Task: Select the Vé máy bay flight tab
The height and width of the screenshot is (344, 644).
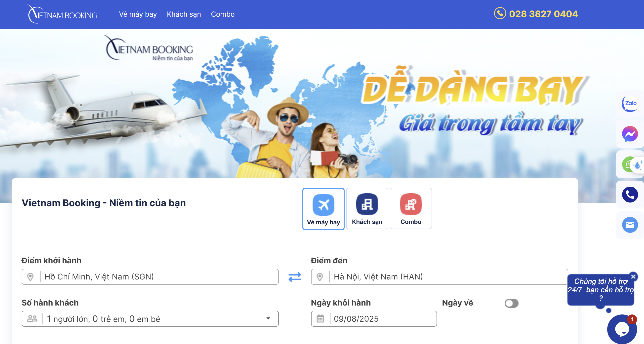Action: [323, 209]
